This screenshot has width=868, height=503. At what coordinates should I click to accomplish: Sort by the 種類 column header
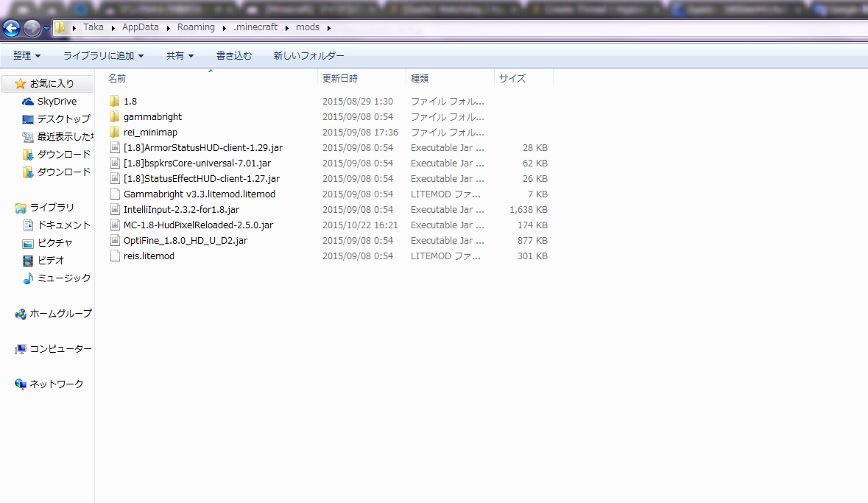click(450, 79)
